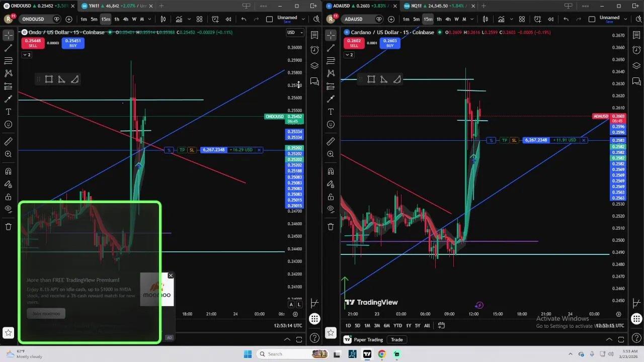This screenshot has width=644, height=362.
Task: Click the zoom in tool in ONDOUSD window
Action: (x=8, y=154)
